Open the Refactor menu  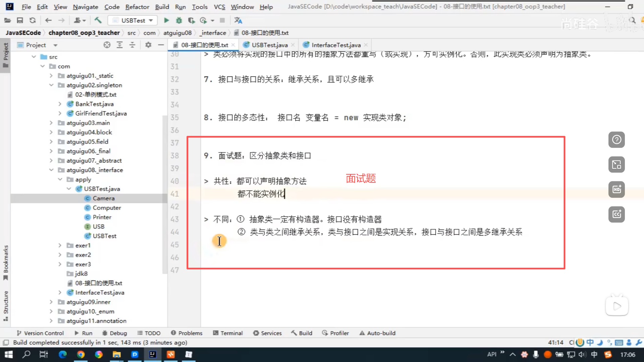tap(137, 7)
